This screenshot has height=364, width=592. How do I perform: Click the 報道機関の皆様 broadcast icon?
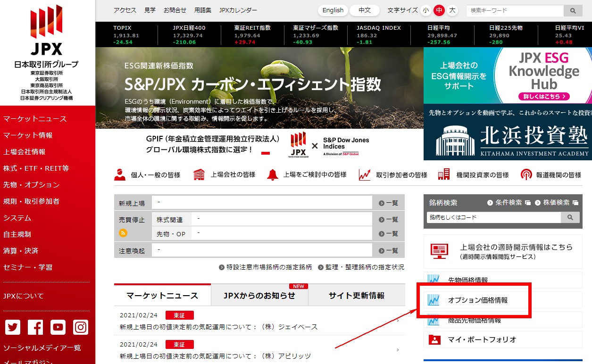[526, 174]
